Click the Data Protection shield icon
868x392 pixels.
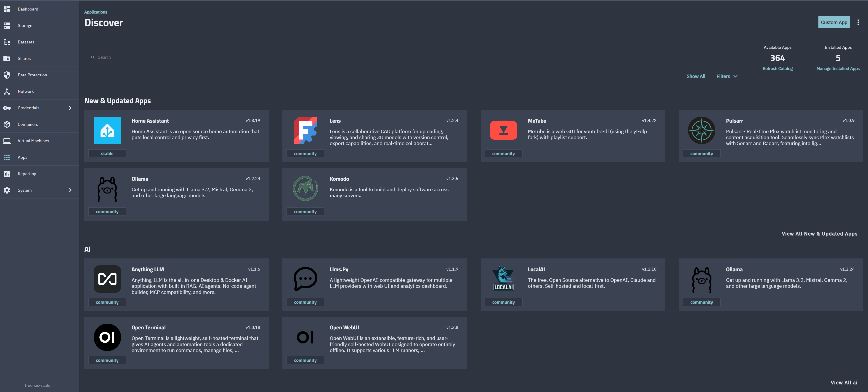pos(7,75)
